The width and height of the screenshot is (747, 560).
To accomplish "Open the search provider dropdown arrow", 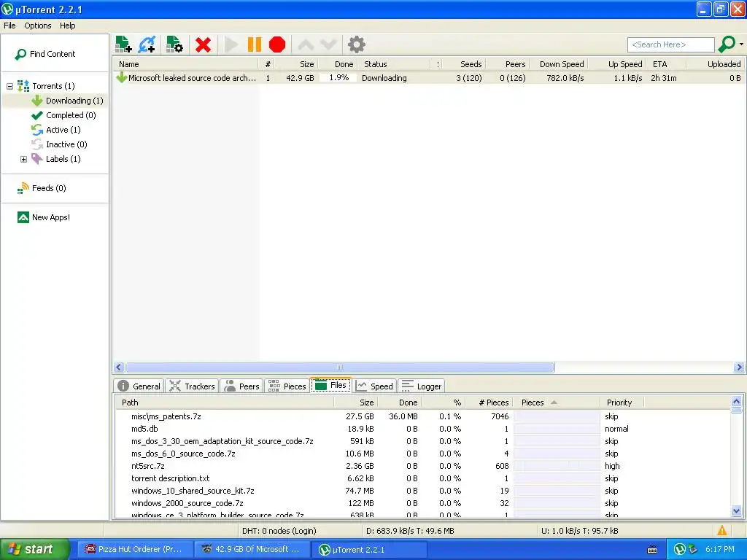I will (741, 44).
